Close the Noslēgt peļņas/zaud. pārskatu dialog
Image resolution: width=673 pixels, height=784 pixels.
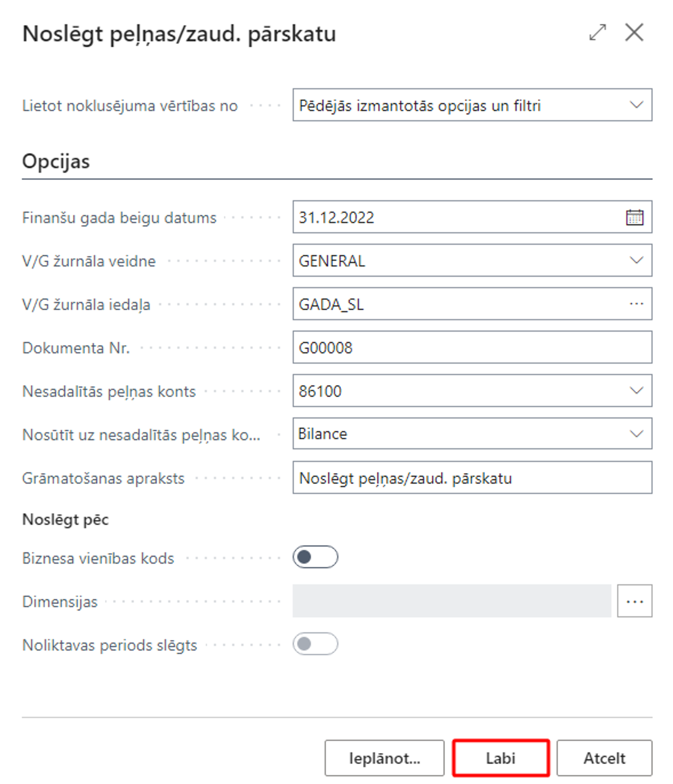[x=634, y=33]
